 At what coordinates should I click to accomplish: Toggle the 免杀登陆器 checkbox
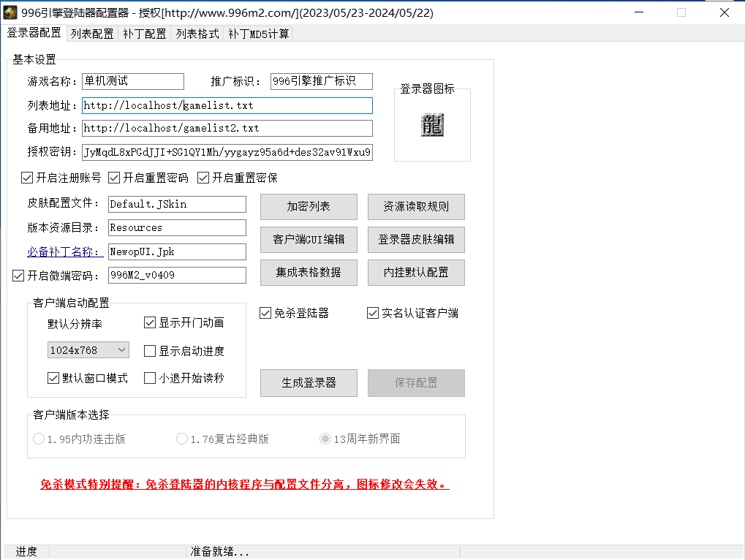(266, 313)
